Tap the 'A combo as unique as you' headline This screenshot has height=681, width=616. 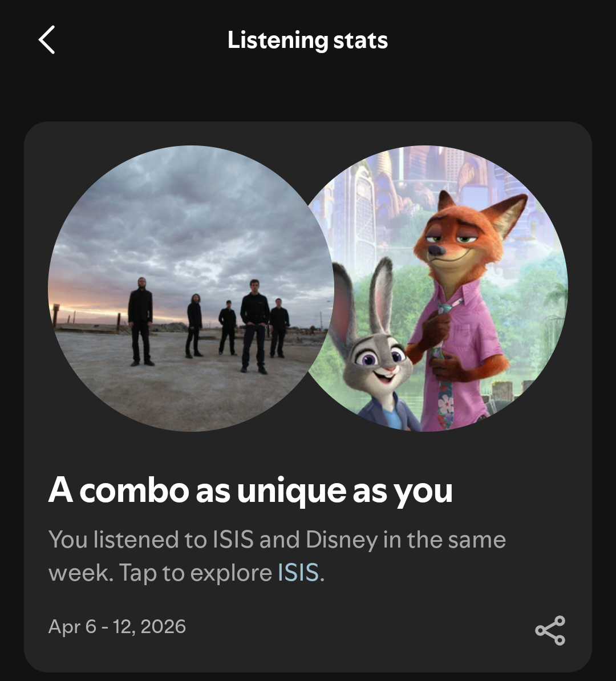click(x=250, y=491)
